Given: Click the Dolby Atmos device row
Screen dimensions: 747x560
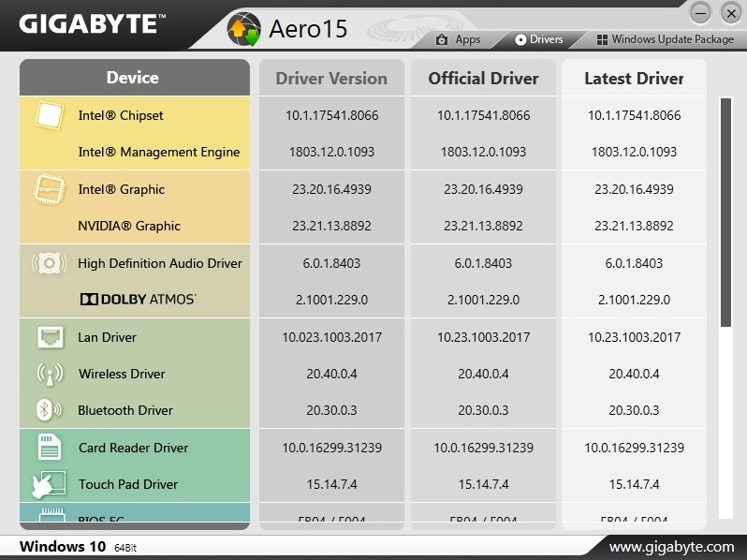Looking at the screenshot, I should pyautogui.click(x=137, y=300).
